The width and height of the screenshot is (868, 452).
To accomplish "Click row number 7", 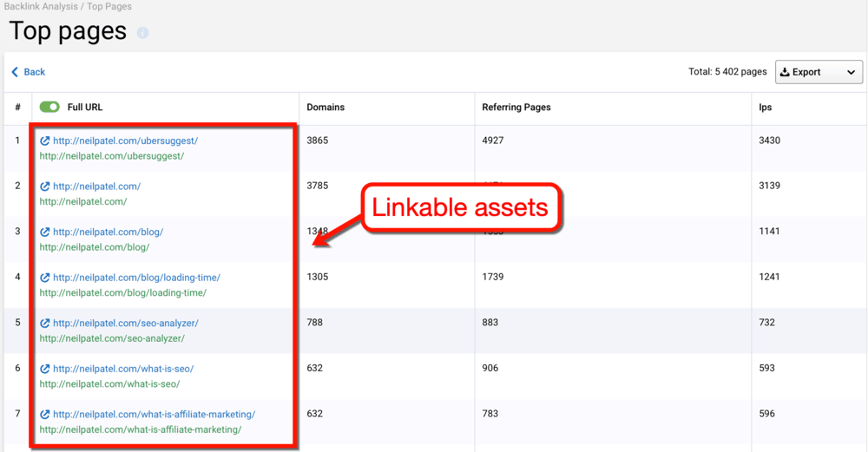I will pyautogui.click(x=17, y=414).
